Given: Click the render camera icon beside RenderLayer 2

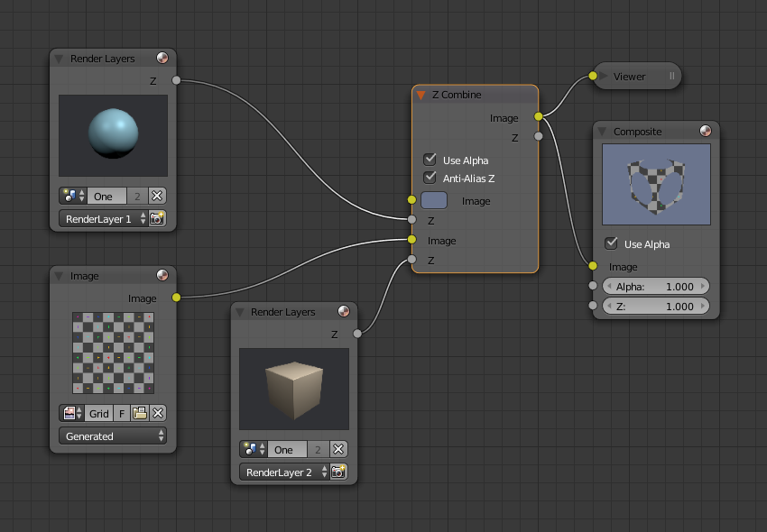Looking at the screenshot, I should point(337,472).
